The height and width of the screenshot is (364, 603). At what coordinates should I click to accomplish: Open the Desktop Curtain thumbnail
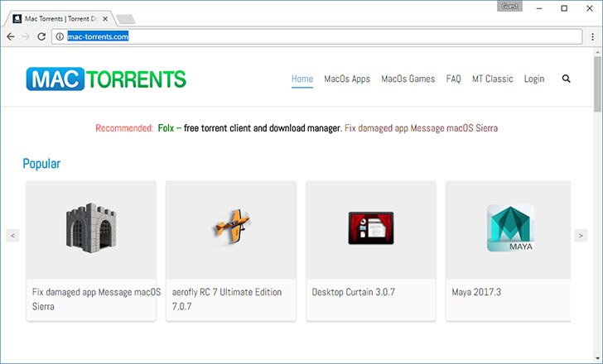point(371,230)
